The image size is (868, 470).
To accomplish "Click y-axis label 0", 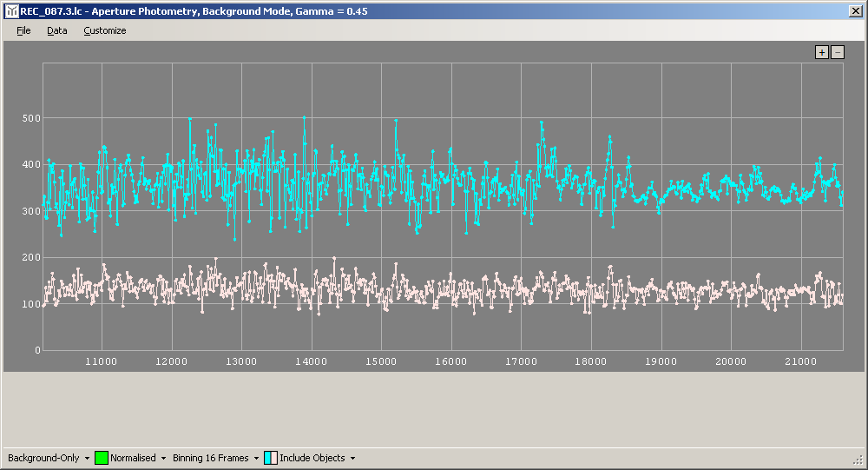I will click(x=37, y=350).
